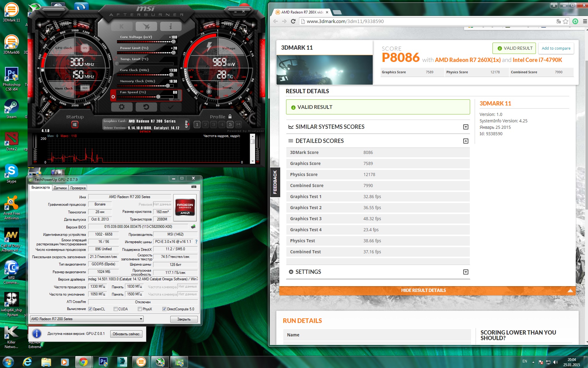
Task: Click the Profile lock icon in Afterburner
Action: tap(230, 117)
